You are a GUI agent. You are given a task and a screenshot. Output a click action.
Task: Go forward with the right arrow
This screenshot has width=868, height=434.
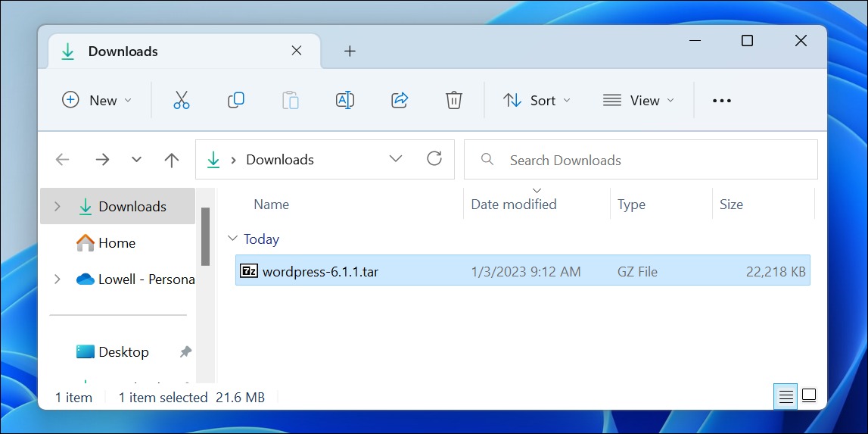pos(102,160)
